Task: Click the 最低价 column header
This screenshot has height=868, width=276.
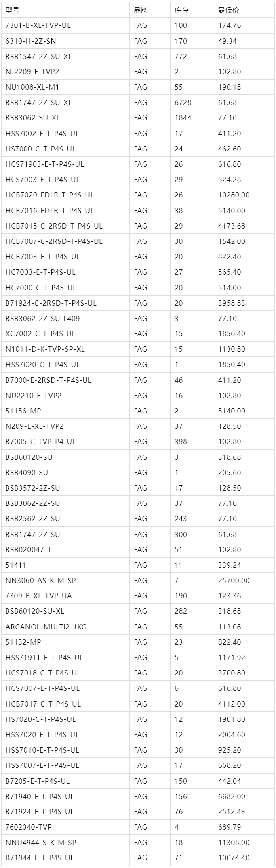Action: pyautogui.click(x=228, y=10)
